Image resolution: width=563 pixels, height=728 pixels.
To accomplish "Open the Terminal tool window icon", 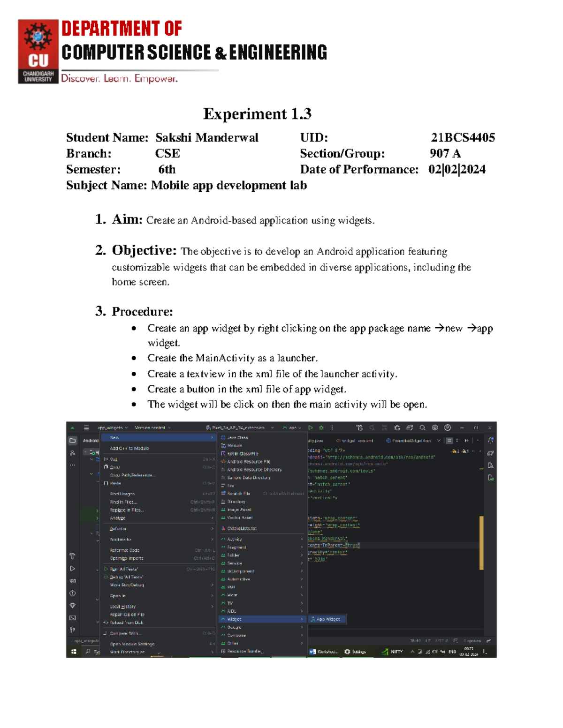I will 73,616.
